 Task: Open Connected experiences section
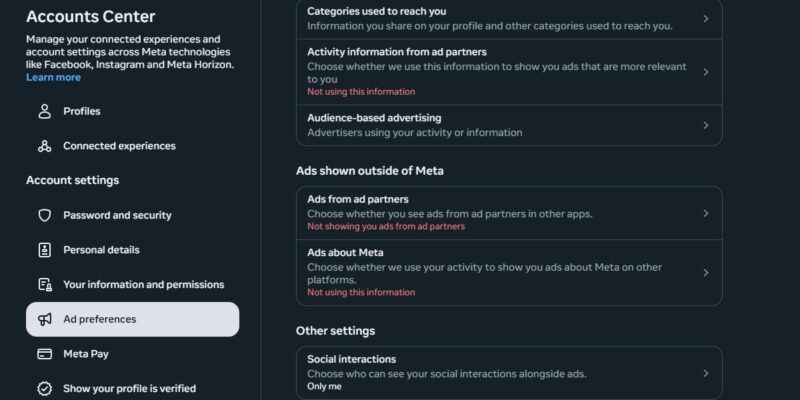pos(119,146)
